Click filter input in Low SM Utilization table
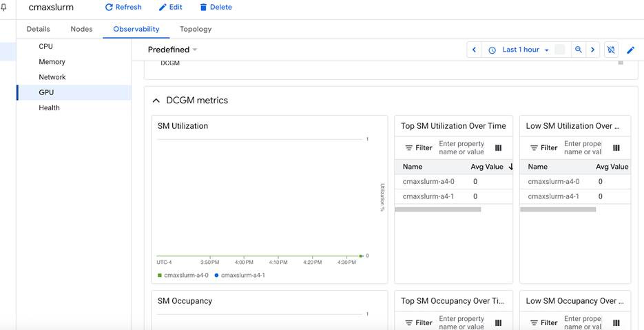Viewport: 644px width, 330px height. pos(583,148)
